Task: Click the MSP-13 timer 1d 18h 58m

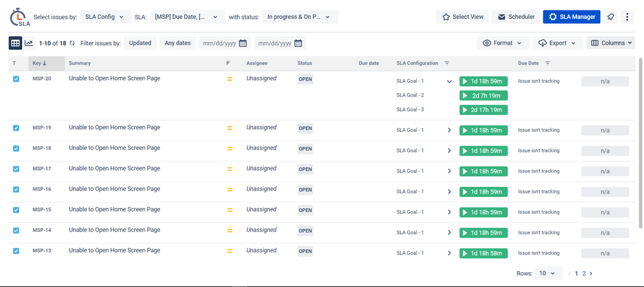Action: click(483, 253)
